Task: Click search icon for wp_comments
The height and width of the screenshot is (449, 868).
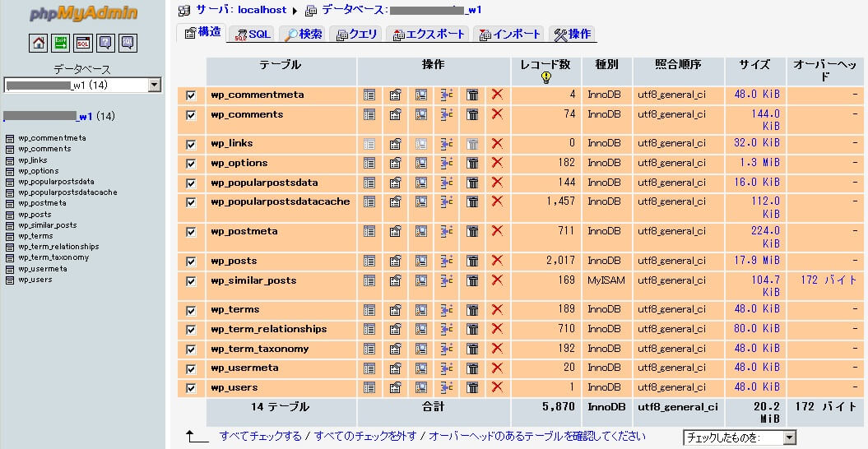Action: 421,114
